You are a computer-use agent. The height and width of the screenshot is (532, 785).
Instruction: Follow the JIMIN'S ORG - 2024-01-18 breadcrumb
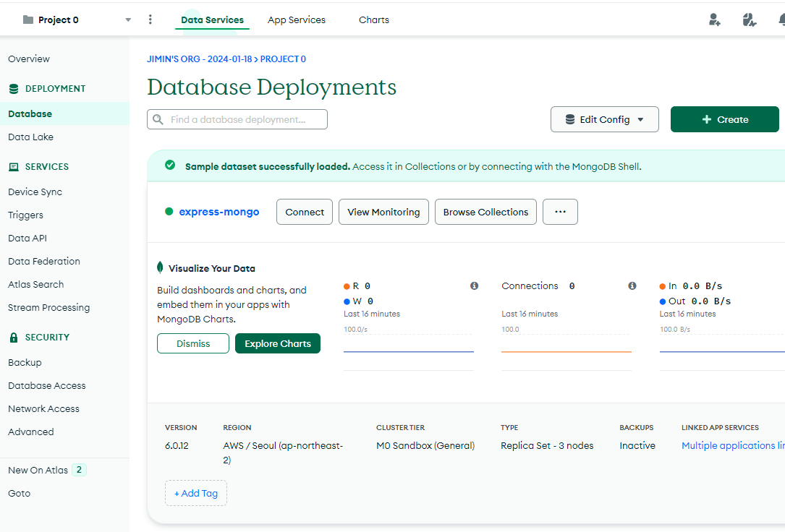tap(199, 59)
